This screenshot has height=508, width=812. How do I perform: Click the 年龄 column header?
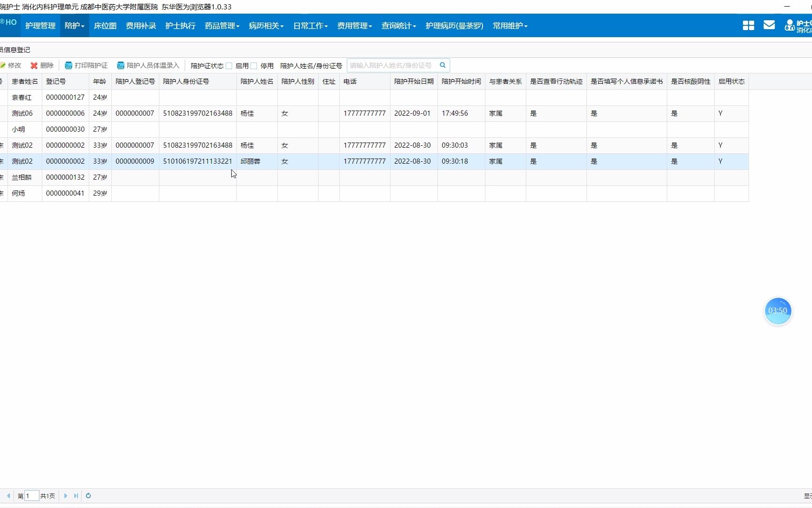101,81
